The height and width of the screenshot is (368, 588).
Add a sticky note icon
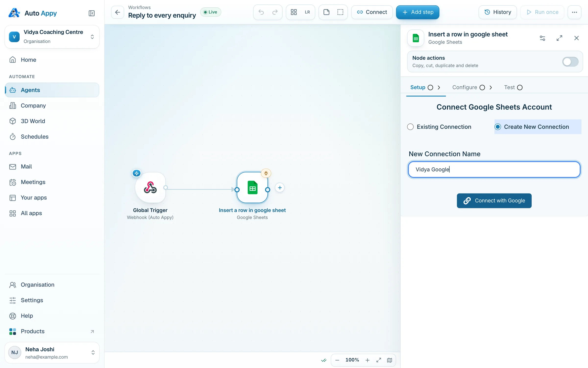326,12
